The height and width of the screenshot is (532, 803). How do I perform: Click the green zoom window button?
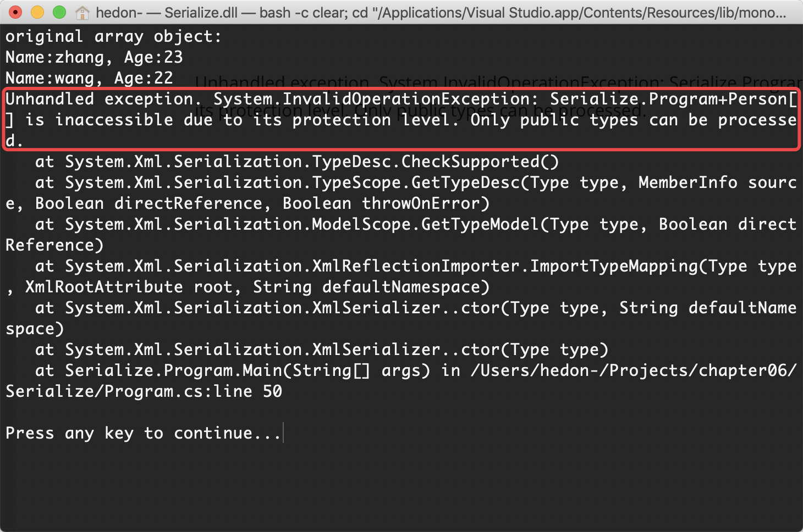59,12
